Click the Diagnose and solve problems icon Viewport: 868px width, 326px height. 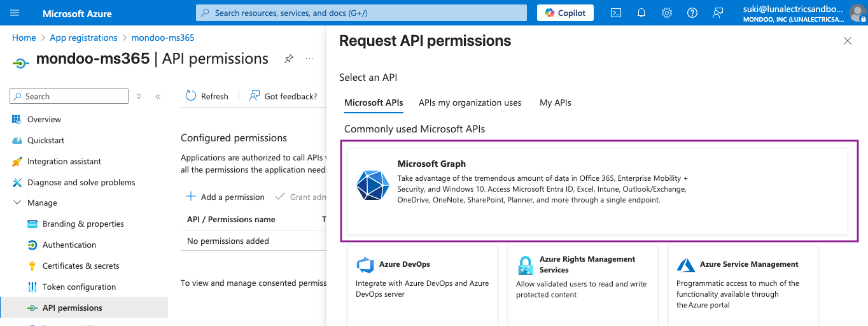[x=17, y=182]
